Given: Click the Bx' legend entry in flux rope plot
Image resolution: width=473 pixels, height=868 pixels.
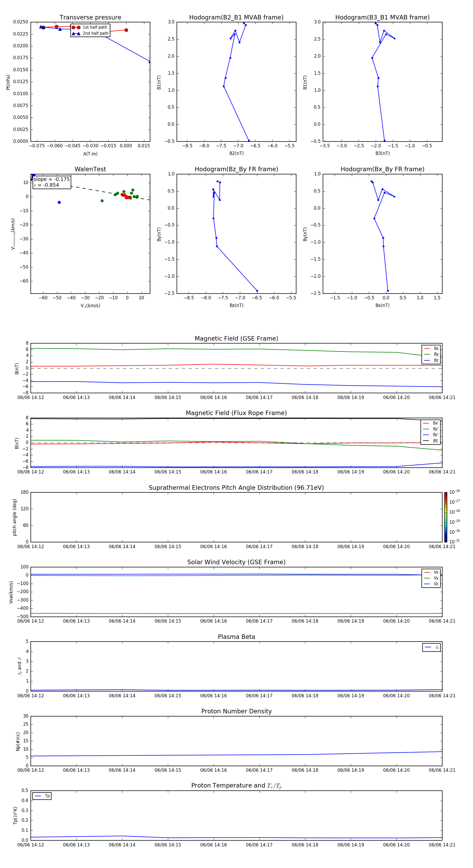Looking at the screenshot, I should point(431,423).
